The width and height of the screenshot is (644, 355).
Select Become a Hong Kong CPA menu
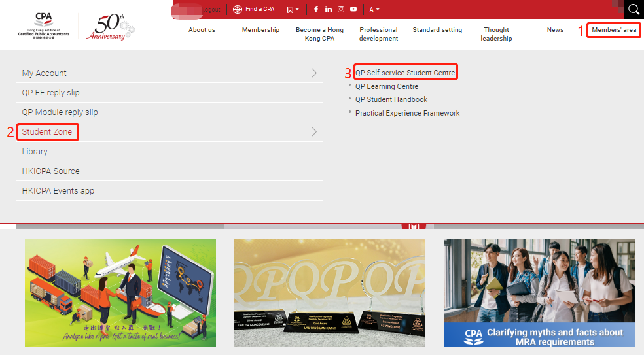coord(319,34)
